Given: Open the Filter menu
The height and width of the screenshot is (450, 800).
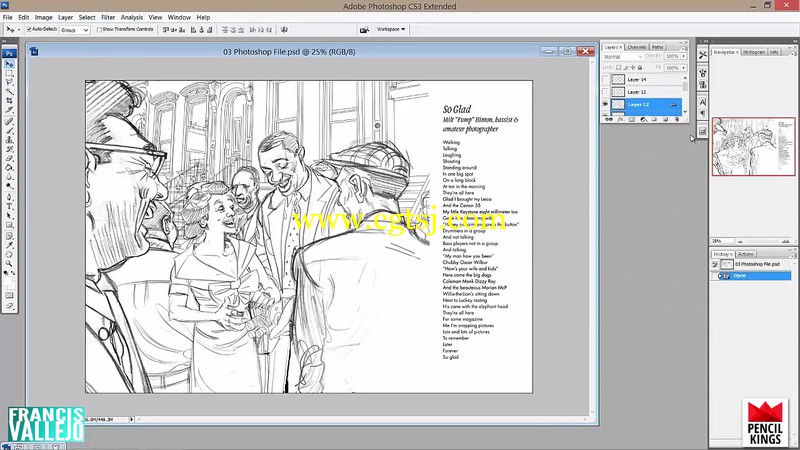Looking at the screenshot, I should 108,17.
